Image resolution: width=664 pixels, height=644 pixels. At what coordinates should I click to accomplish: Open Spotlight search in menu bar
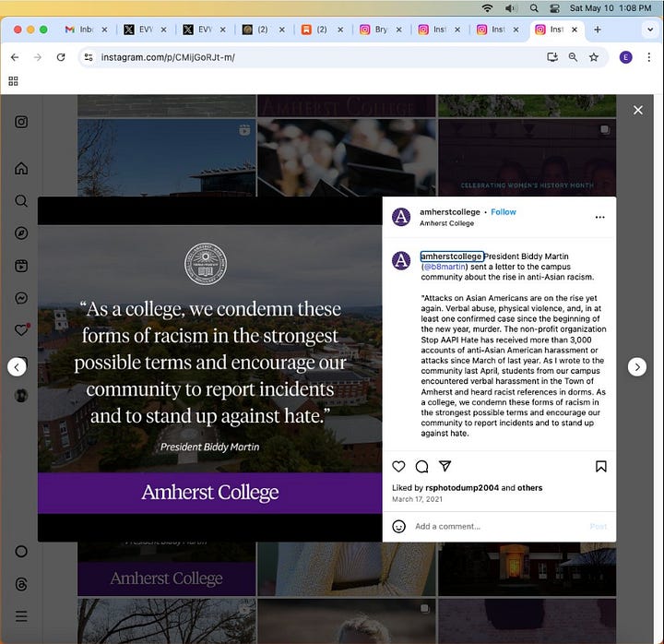pos(534,8)
